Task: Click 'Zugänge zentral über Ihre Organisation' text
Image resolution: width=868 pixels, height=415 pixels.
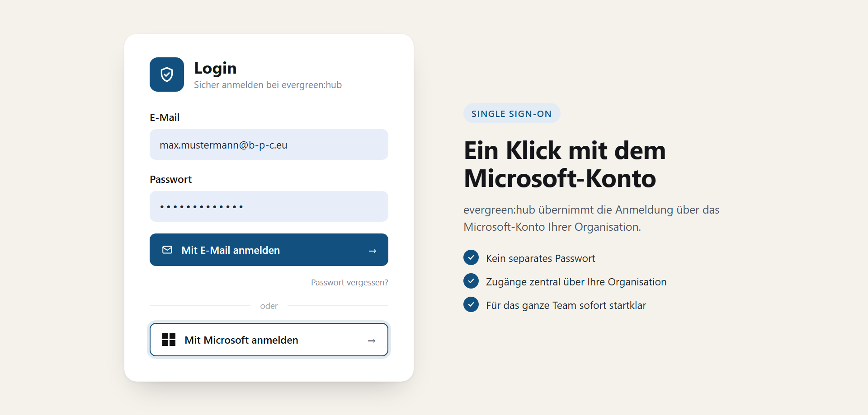Action: point(576,282)
